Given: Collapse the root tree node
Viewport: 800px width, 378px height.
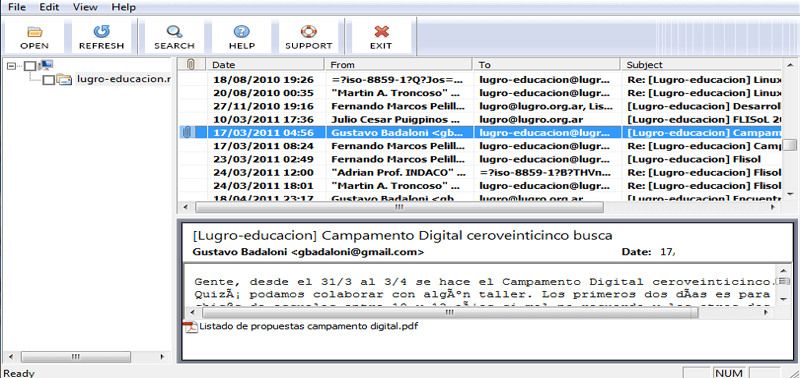Looking at the screenshot, I should (12, 65).
